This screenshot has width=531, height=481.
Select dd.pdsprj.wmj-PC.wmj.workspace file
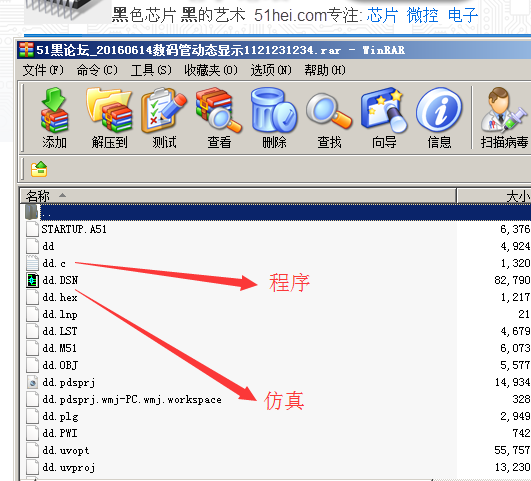[x=132, y=400]
